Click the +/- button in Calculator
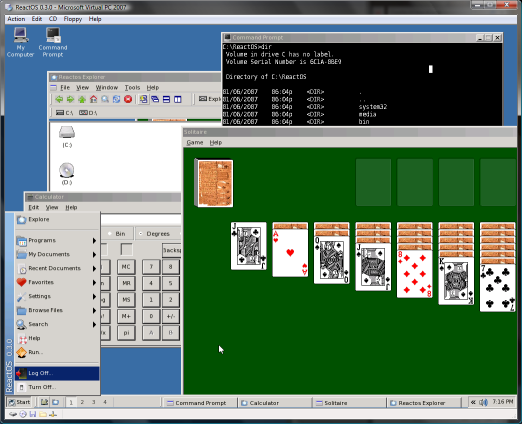This screenshot has width=522, height=424. pos(171,316)
